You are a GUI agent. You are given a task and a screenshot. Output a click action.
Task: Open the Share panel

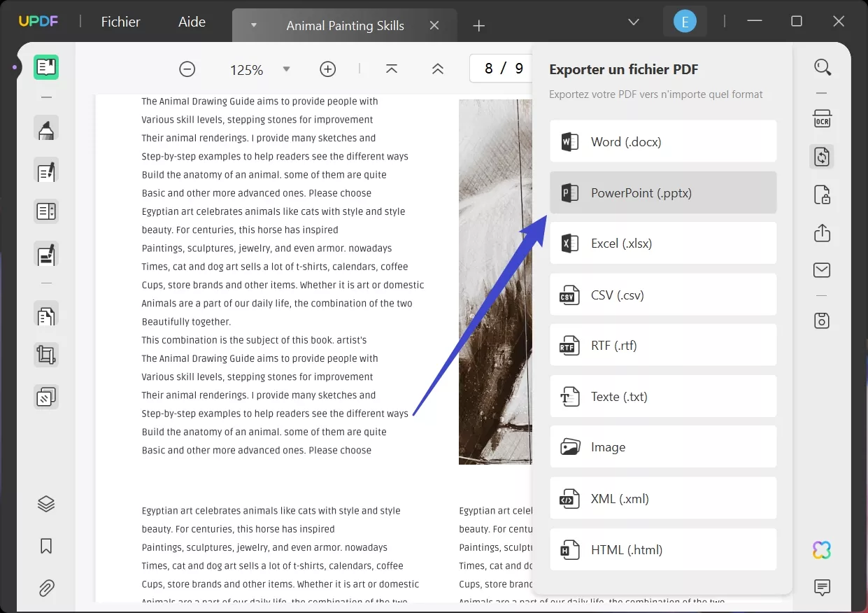822,233
